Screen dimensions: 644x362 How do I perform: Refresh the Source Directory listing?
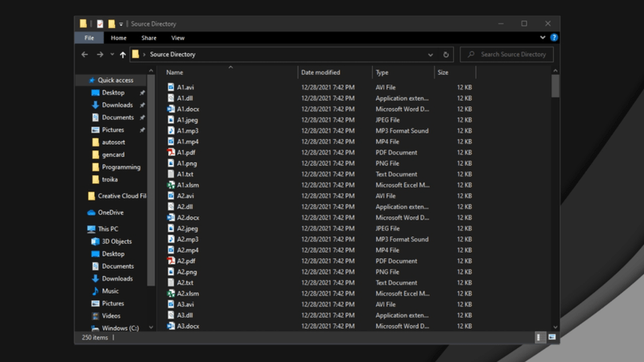446,54
